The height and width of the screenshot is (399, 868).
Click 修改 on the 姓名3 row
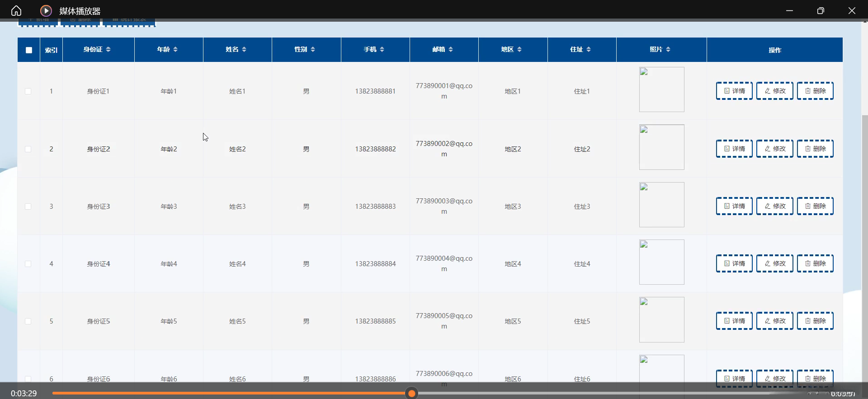pyautogui.click(x=775, y=206)
